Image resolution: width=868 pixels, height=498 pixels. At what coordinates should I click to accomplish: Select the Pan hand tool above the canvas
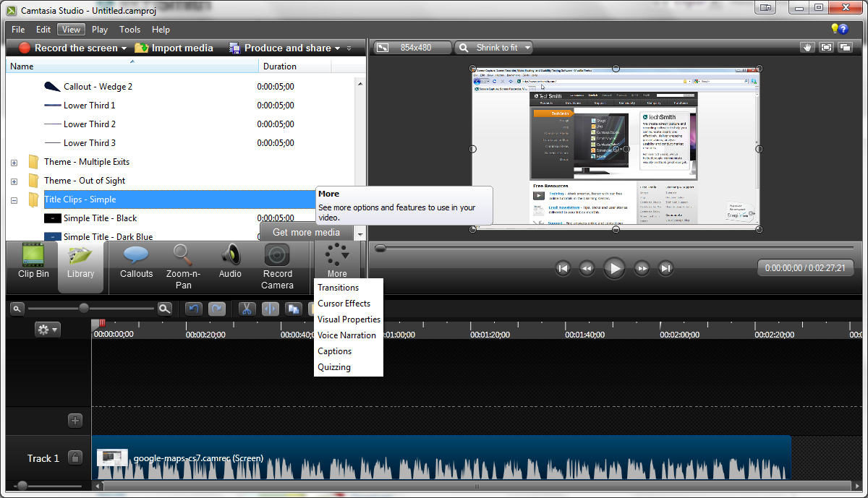pyautogui.click(x=807, y=47)
